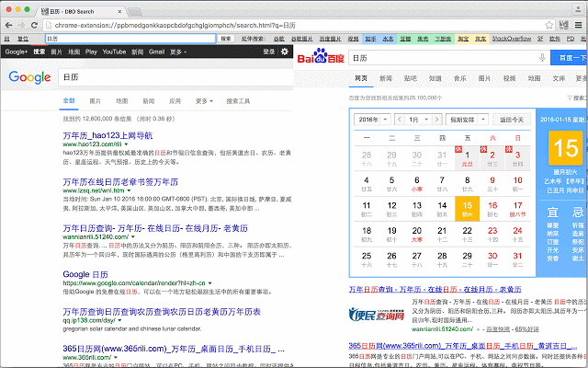Continue search with 谷歌图片 in toolbar
Viewport: 588px width, 368px height.
(302, 39)
